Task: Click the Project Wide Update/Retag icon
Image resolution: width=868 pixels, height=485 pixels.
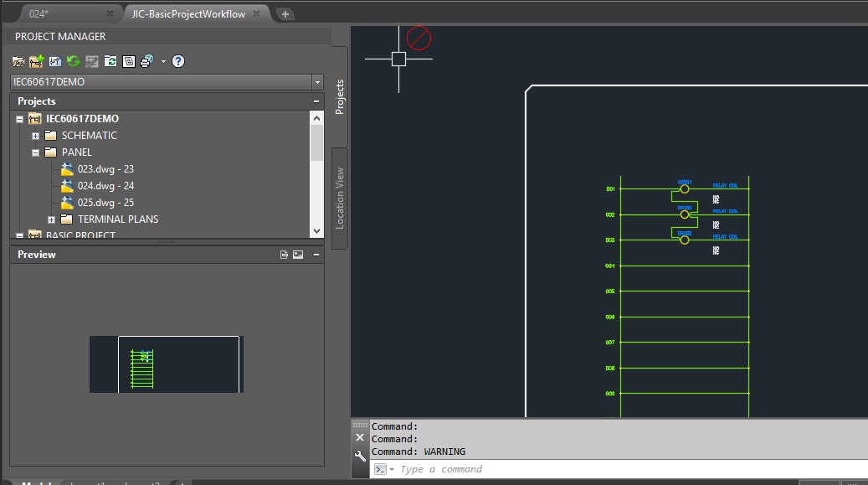Action: click(x=110, y=61)
